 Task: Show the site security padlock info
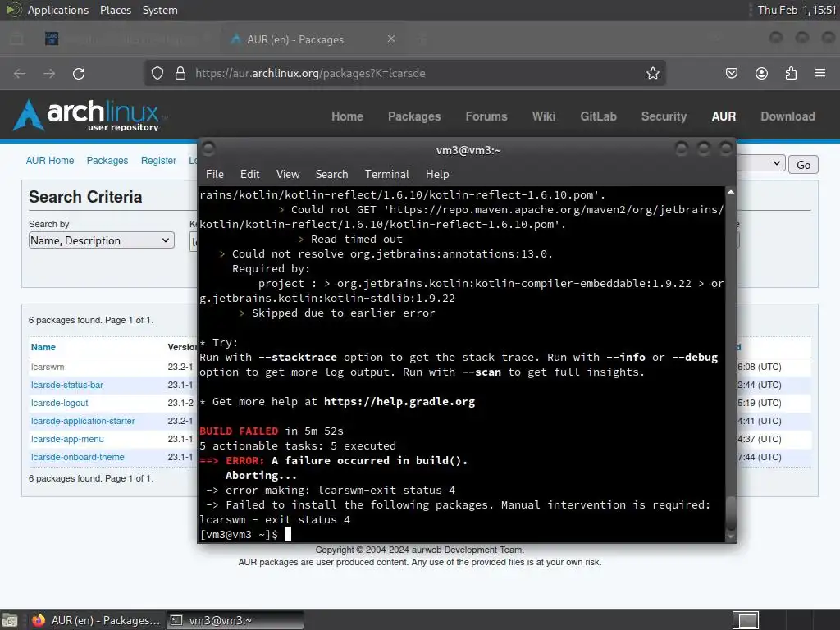180,73
